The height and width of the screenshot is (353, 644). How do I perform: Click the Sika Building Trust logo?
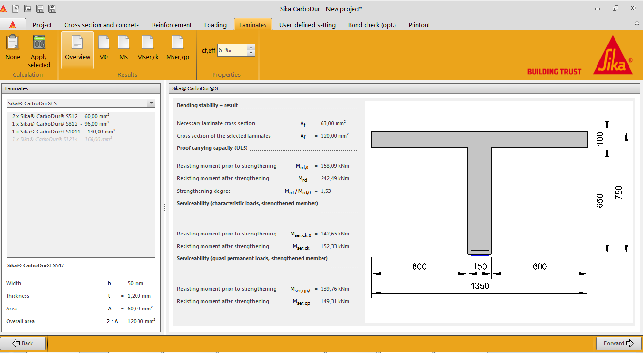point(581,55)
